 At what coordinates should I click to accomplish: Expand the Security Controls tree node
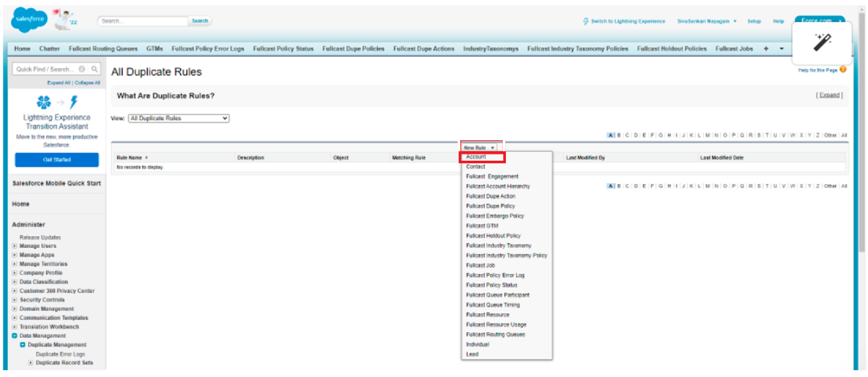tap(15, 300)
